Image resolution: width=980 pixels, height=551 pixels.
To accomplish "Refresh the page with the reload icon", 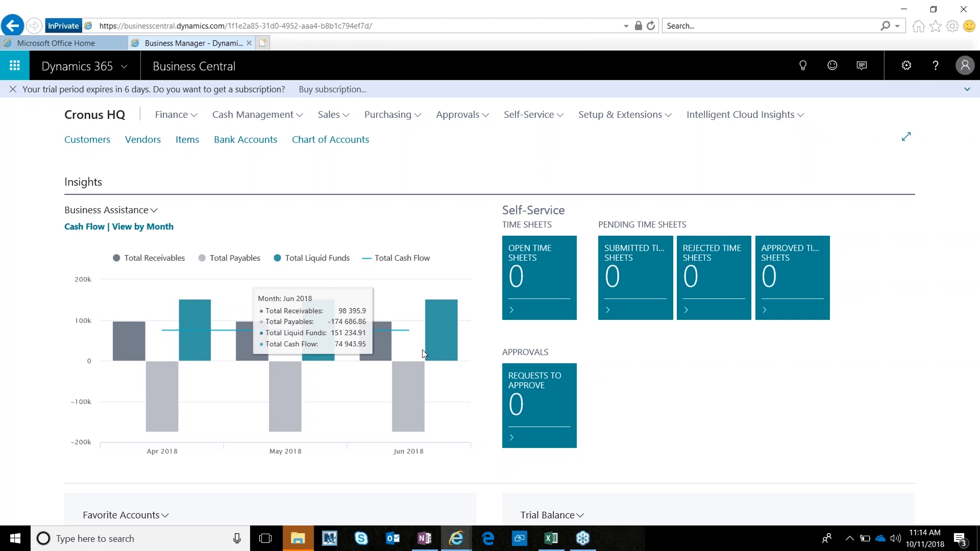I will (x=651, y=26).
